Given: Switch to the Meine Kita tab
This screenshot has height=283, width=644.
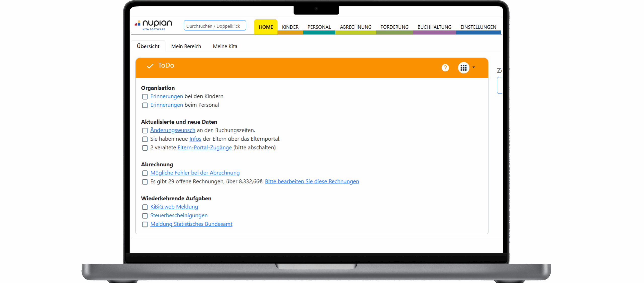Looking at the screenshot, I should [x=225, y=46].
